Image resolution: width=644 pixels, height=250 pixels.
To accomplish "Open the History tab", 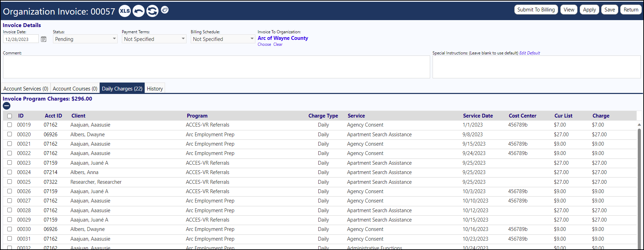I will [155, 89].
